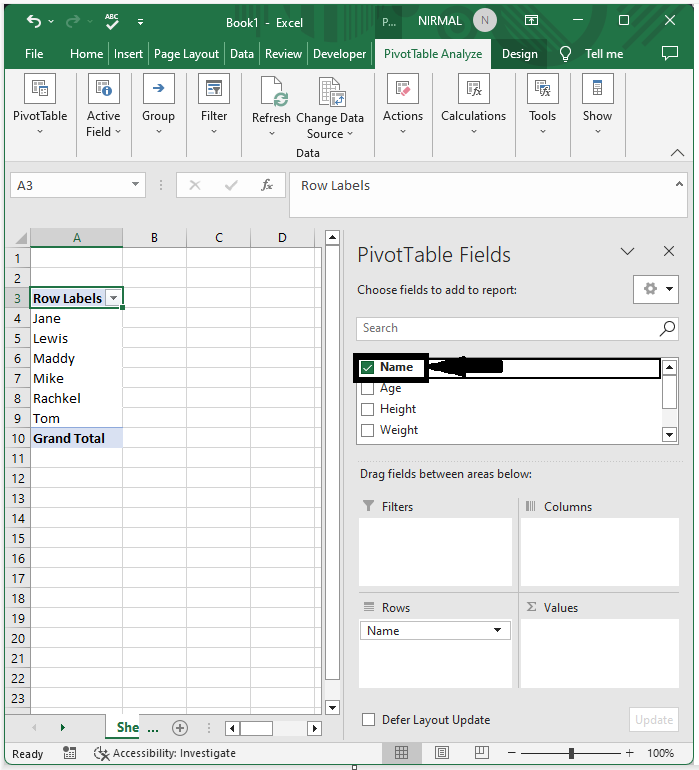Select column B header
Screen dimensions: 699x770
[x=154, y=238]
